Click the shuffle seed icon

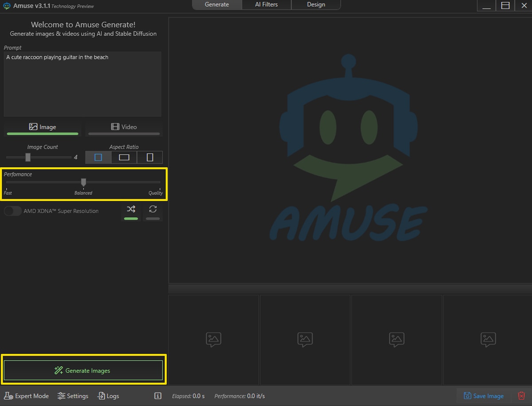pos(131,210)
